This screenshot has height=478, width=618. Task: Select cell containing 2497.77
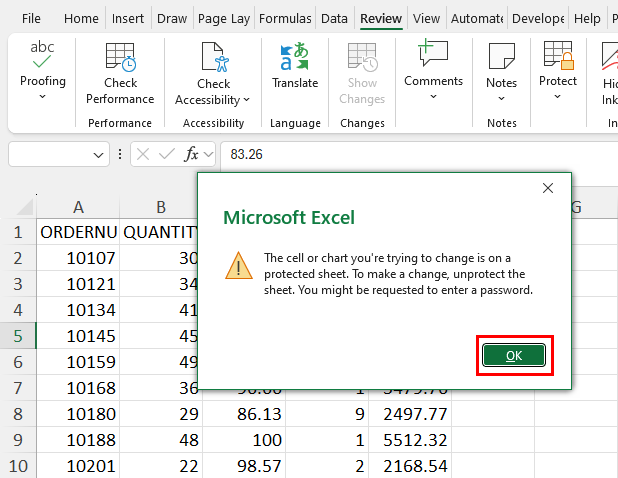(410, 414)
